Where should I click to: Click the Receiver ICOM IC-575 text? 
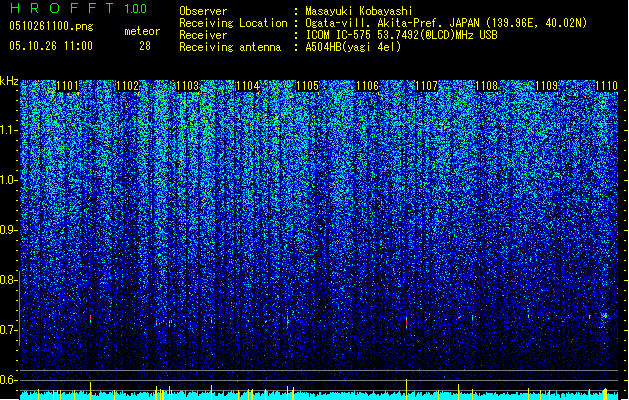tap(401, 35)
